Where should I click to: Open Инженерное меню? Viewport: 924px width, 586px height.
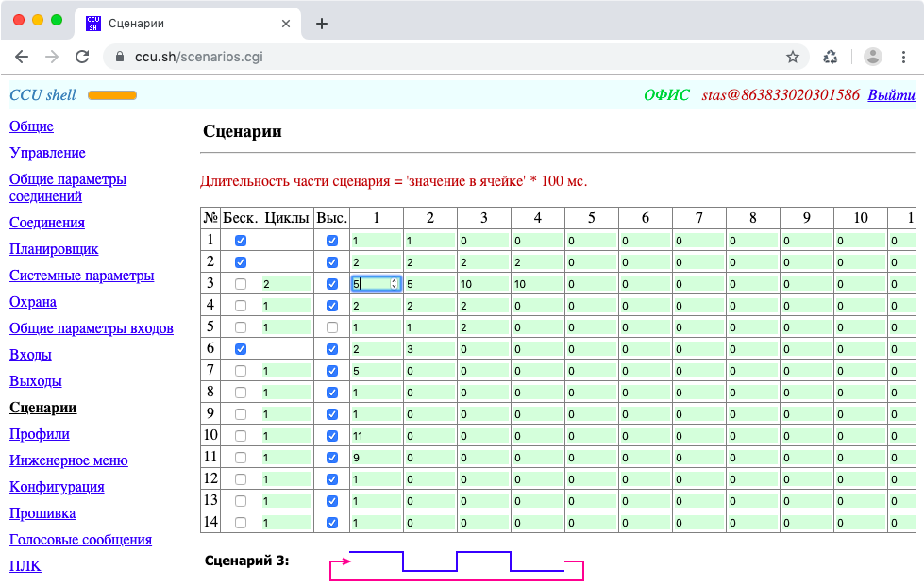[x=68, y=460]
